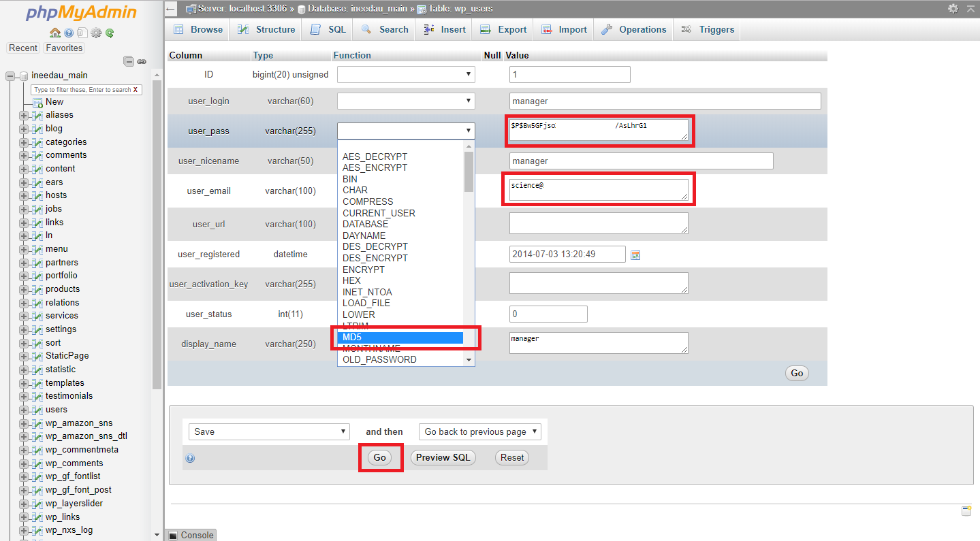The height and width of the screenshot is (541, 980).
Task: Switch to the Structure tab
Action: coord(267,29)
